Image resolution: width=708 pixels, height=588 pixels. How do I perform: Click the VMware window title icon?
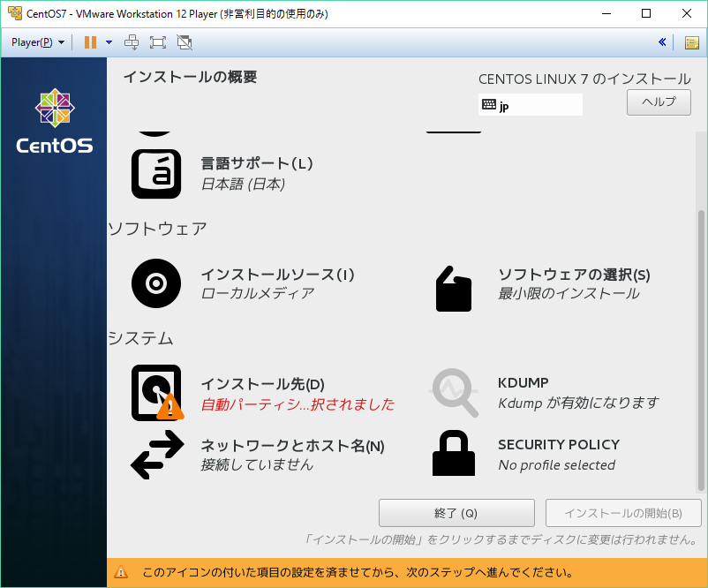15,13
